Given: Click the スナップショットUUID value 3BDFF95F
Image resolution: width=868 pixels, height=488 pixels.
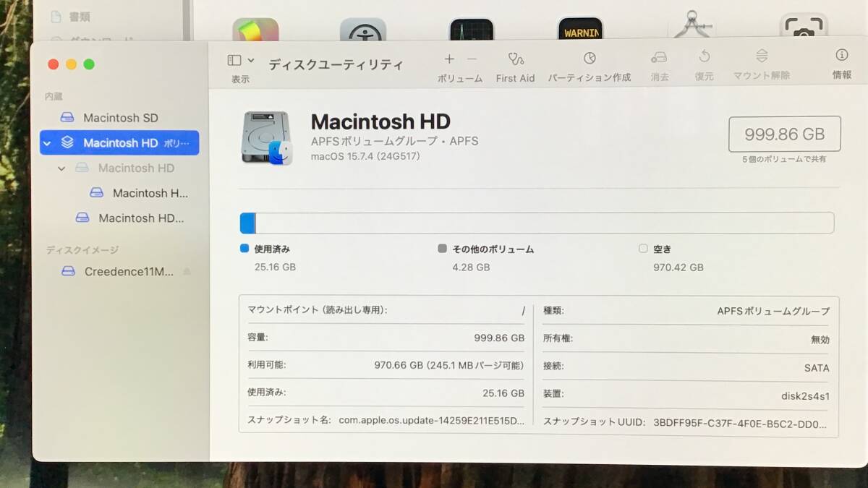Looking at the screenshot, I should [x=741, y=423].
